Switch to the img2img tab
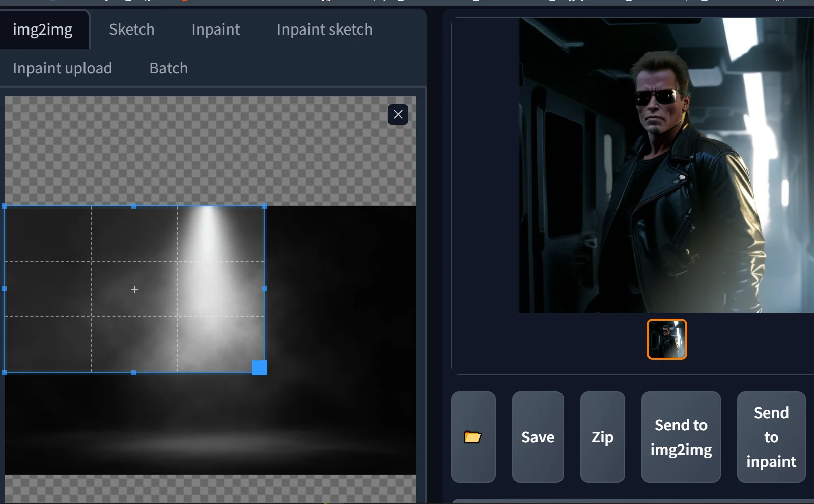The image size is (814, 504). click(43, 29)
